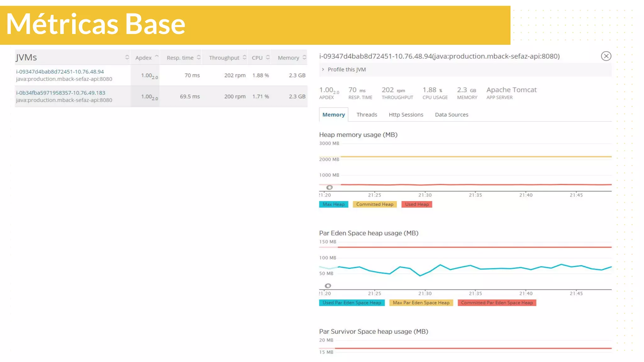
Task: Toggle Committed Par Eden Space Heap legend
Action: pos(497,303)
